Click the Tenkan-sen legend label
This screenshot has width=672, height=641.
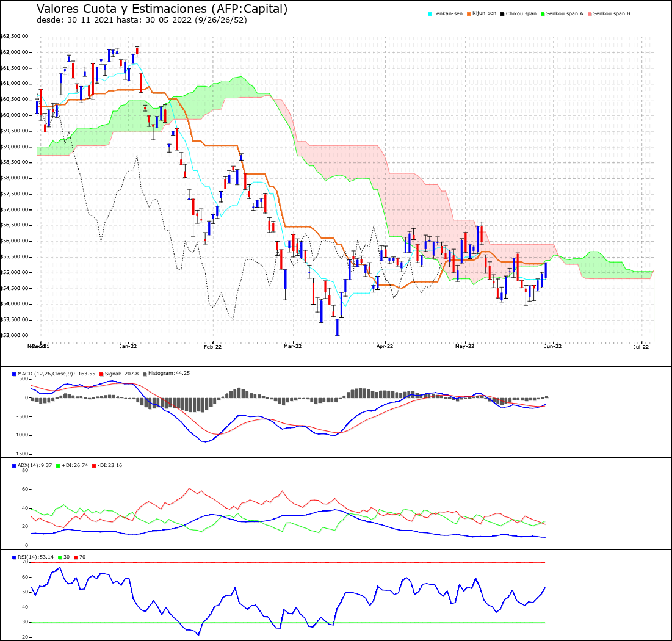[448, 13]
